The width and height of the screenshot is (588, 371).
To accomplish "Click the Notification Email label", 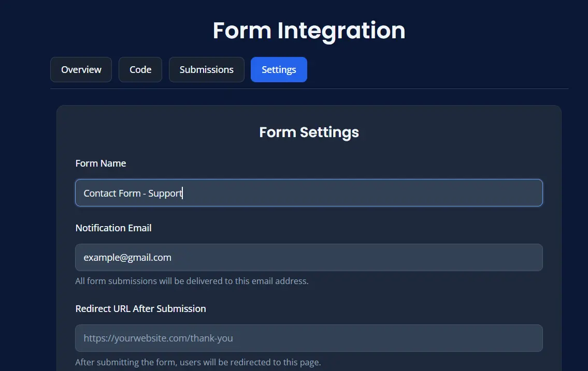I will point(113,228).
